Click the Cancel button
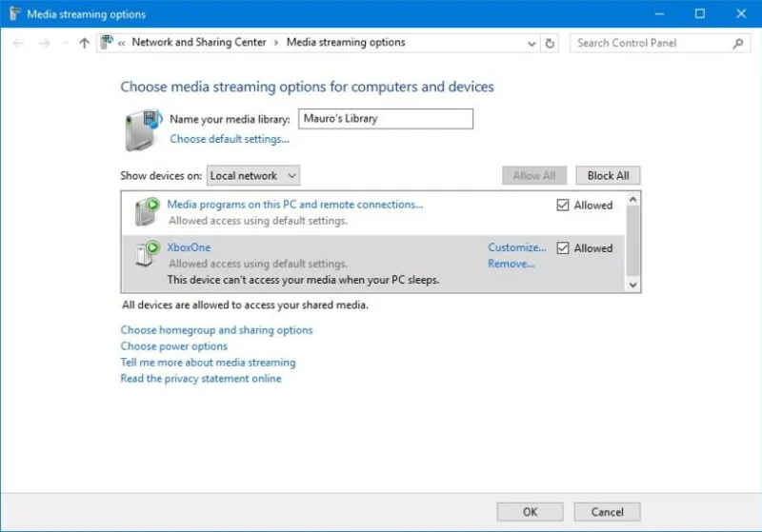The width and height of the screenshot is (762, 532). tap(607, 512)
